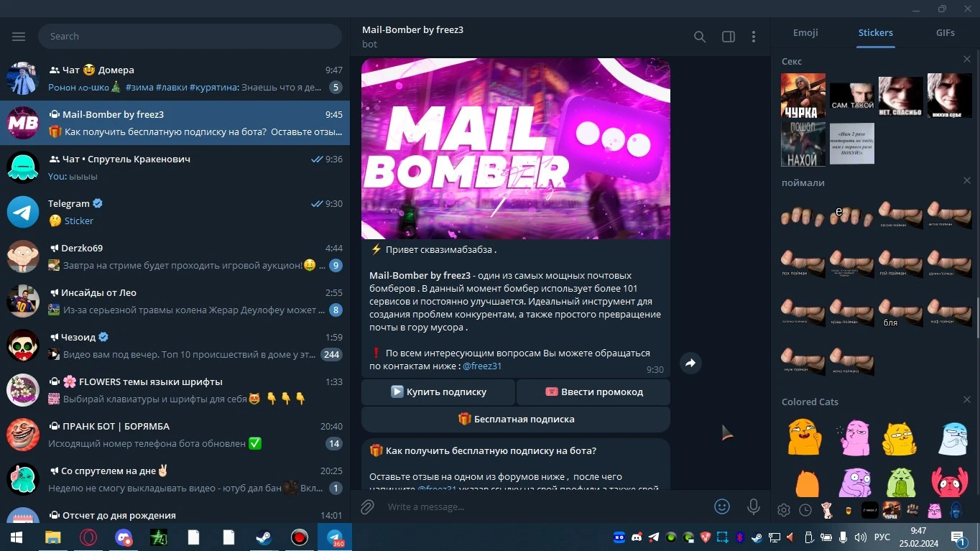The image size is (980, 551).
Task: Open Opera GX browser from the taskbar
Action: [88, 537]
